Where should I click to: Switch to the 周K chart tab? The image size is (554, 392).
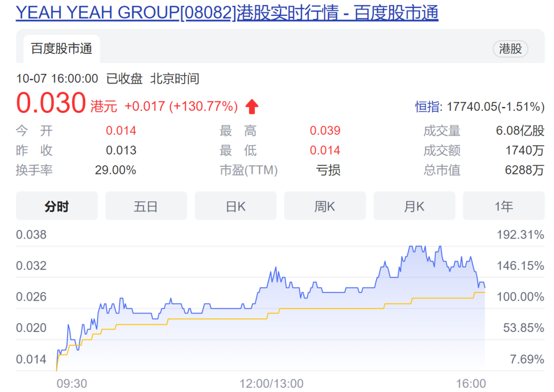[325, 206]
